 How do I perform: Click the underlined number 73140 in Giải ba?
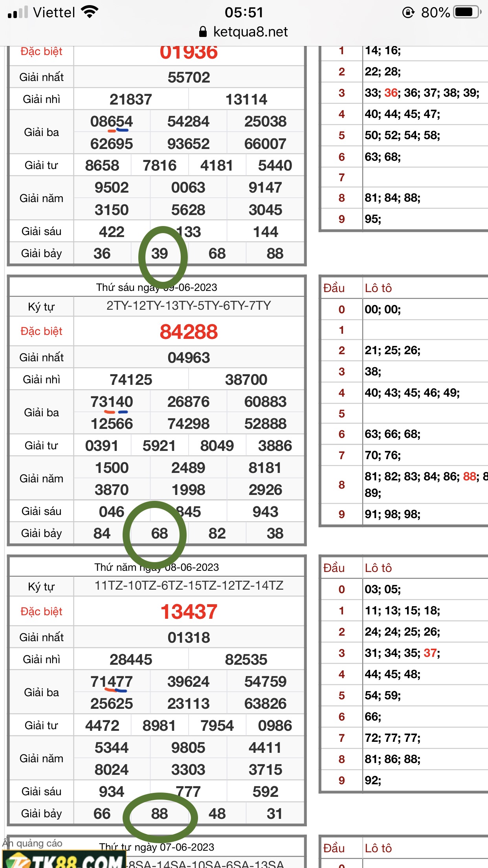coord(112,402)
